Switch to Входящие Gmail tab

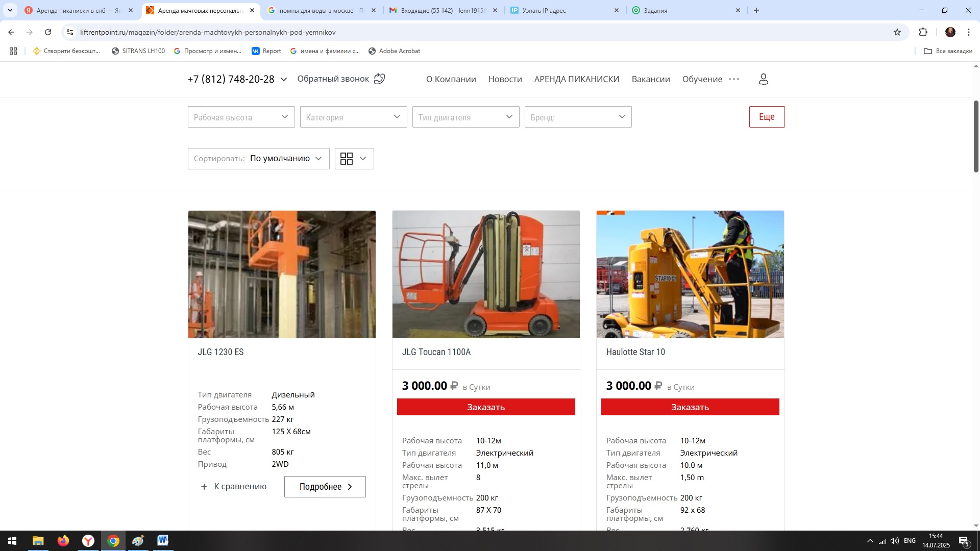pos(443,10)
